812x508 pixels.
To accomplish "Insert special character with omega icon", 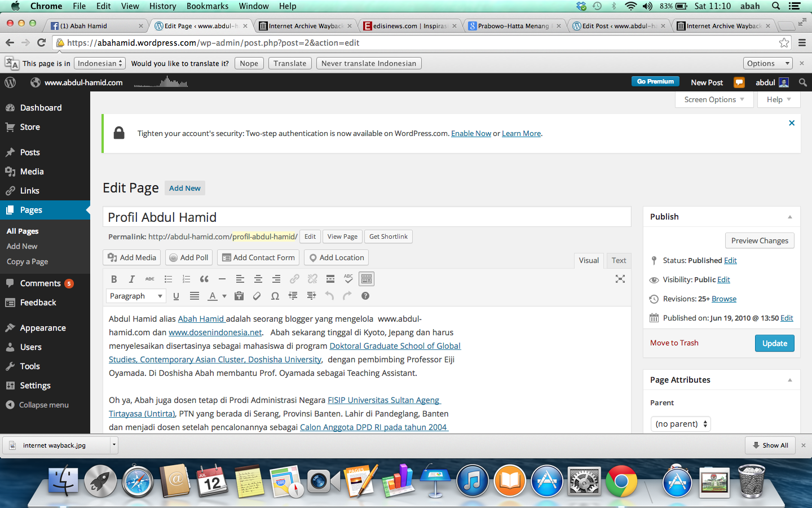I will (x=275, y=296).
